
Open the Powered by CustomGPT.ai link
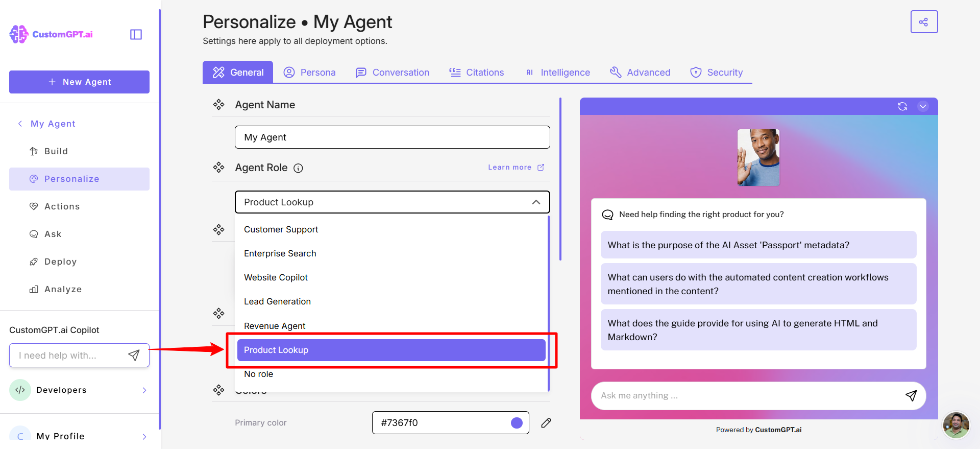pyautogui.click(x=758, y=430)
